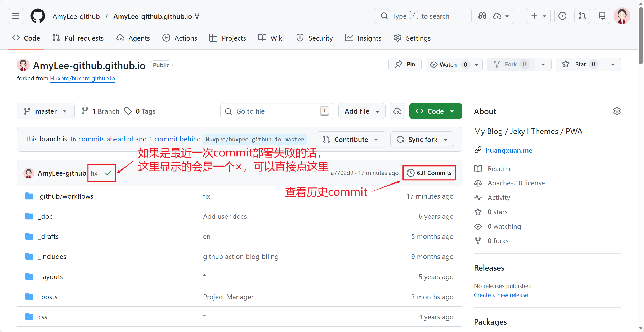Open the notifications inbox icon

click(x=602, y=16)
